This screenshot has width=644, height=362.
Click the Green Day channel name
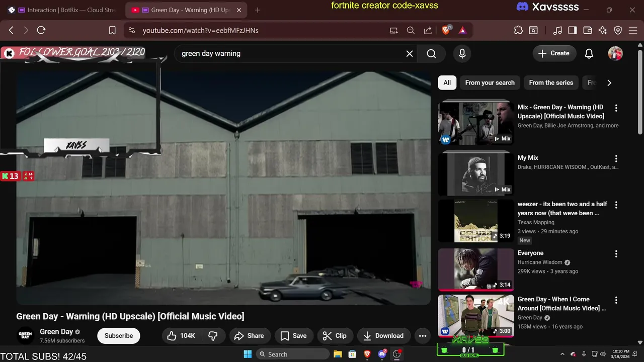point(56,332)
